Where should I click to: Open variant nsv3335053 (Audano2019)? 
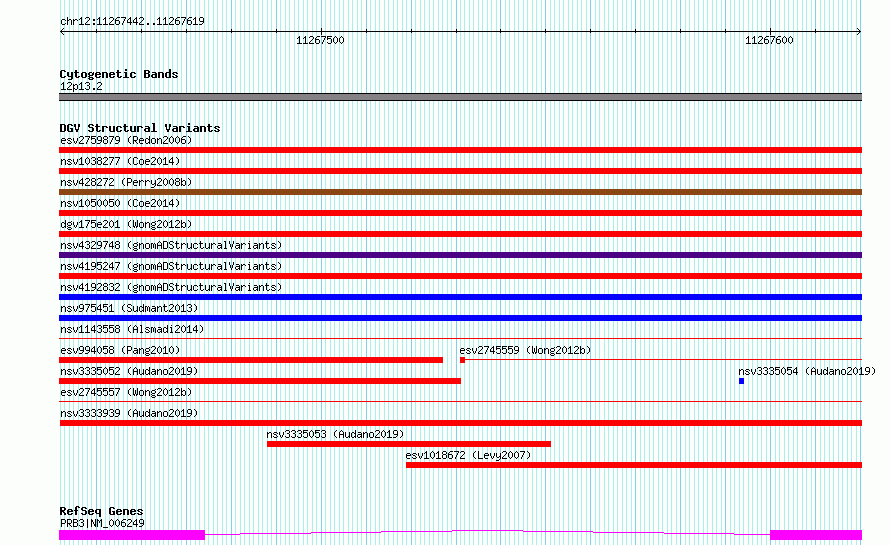pyautogui.click(x=335, y=434)
